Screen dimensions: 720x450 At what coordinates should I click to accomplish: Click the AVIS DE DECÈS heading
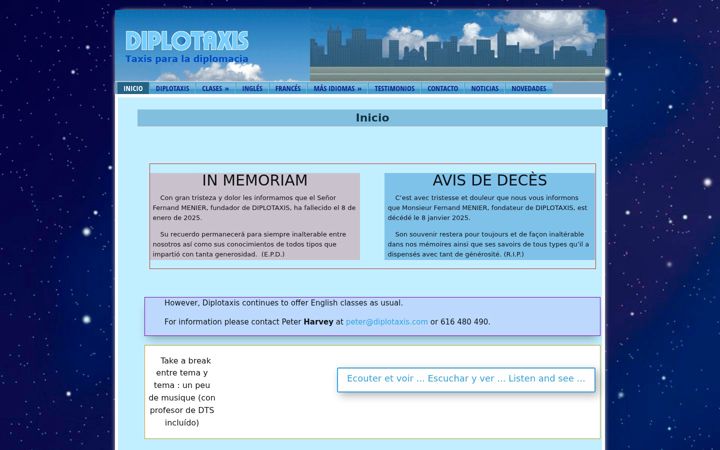coord(489,180)
